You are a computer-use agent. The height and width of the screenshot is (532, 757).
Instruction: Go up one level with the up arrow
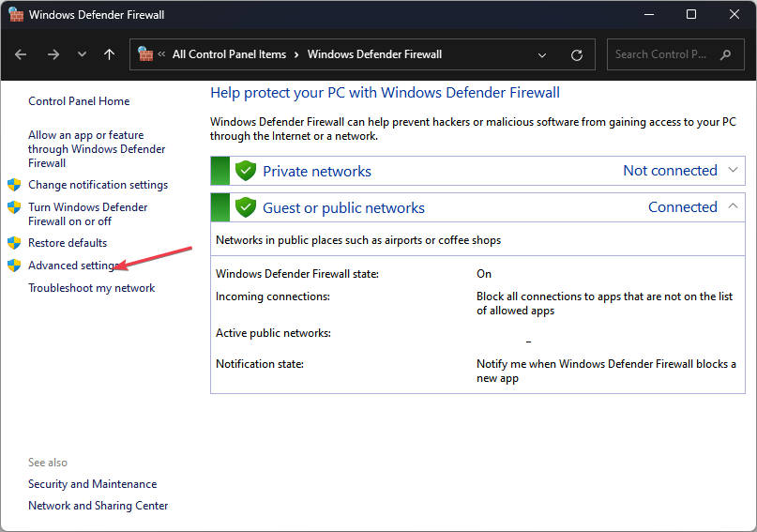pos(110,54)
